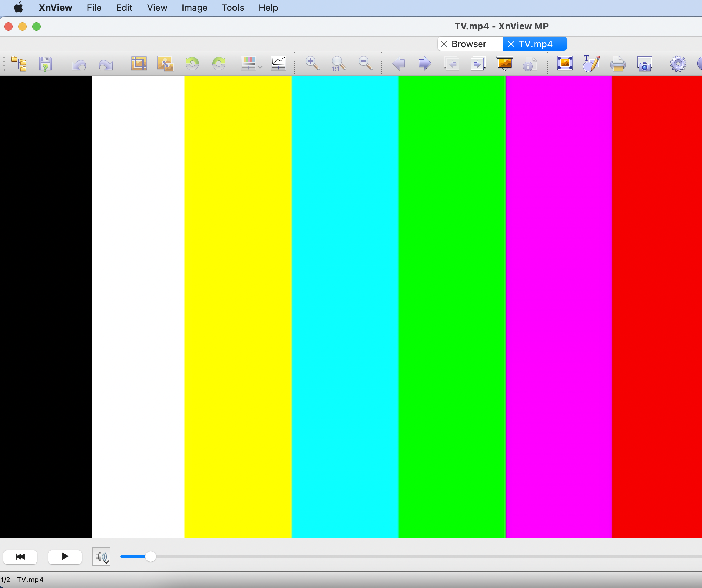Open the volume dropdown
This screenshot has height=588, width=702.
(101, 557)
